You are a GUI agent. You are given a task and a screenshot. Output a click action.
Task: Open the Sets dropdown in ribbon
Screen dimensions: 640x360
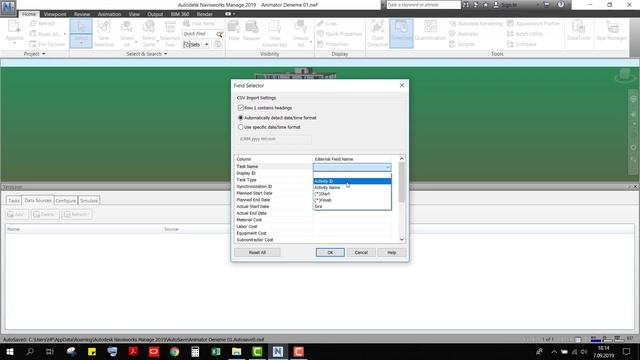pyautogui.click(x=207, y=44)
